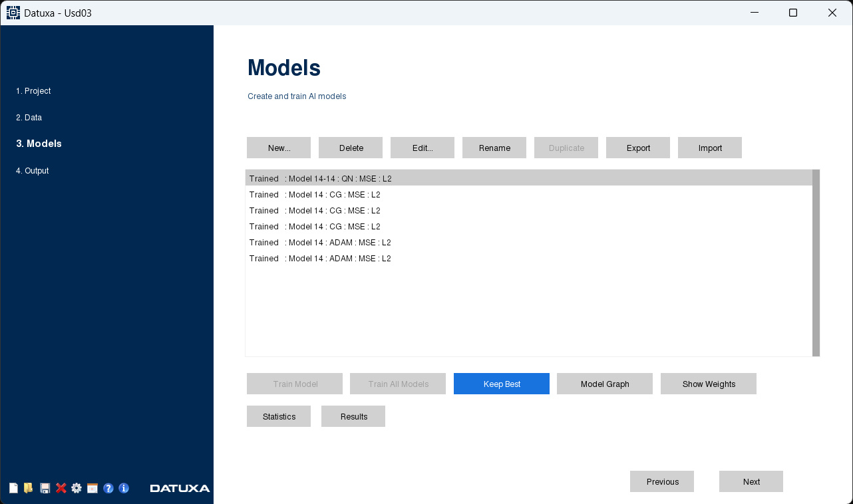The width and height of the screenshot is (853, 504).
Task: Click the calendar icon in the bottom toolbar
Action: tap(92, 488)
